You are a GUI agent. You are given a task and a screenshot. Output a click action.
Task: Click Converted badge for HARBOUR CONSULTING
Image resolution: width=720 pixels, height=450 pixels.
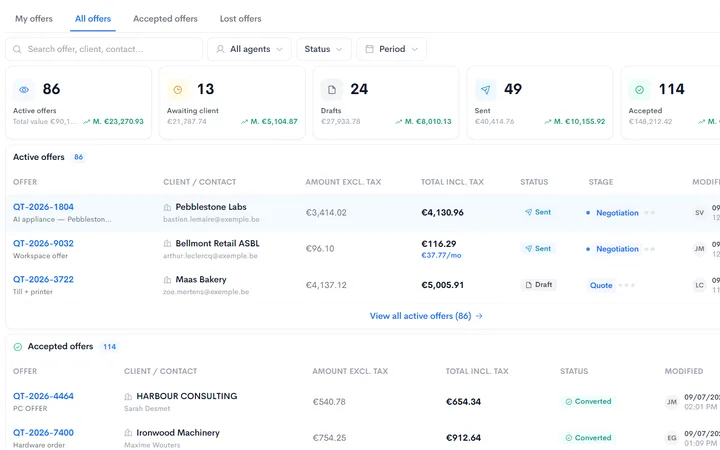tap(588, 401)
